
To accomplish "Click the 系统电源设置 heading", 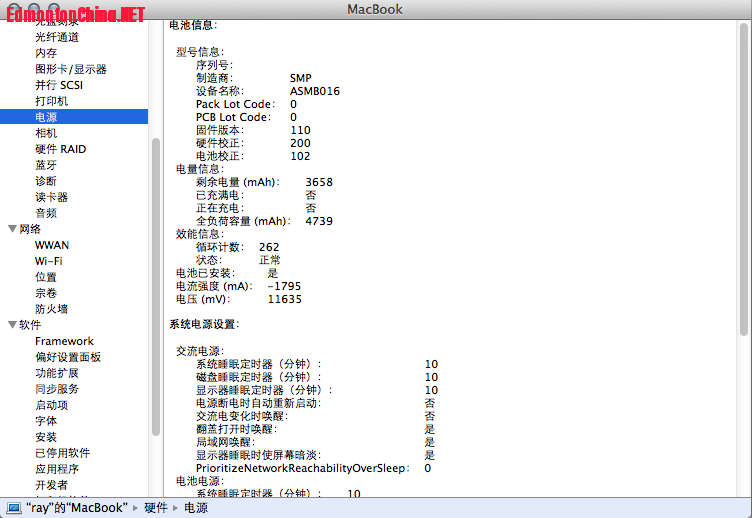I will (204, 324).
